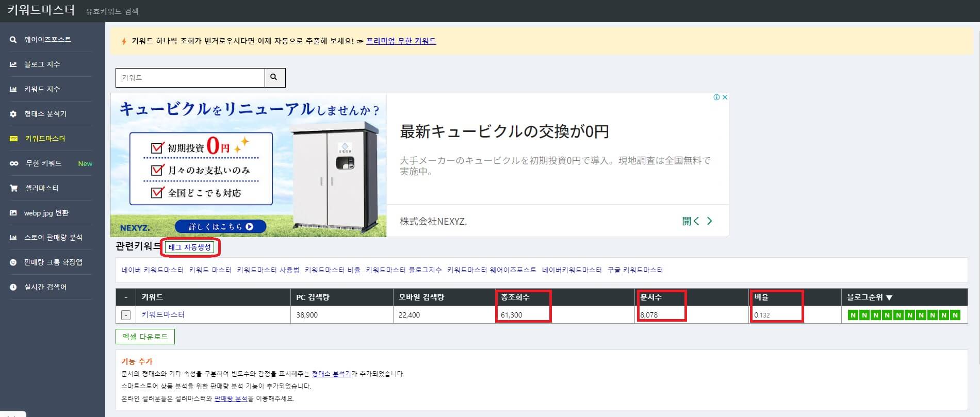This screenshot has width=980, height=417.
Task: Click the 엑셀 다운로드 button
Action: (145, 337)
